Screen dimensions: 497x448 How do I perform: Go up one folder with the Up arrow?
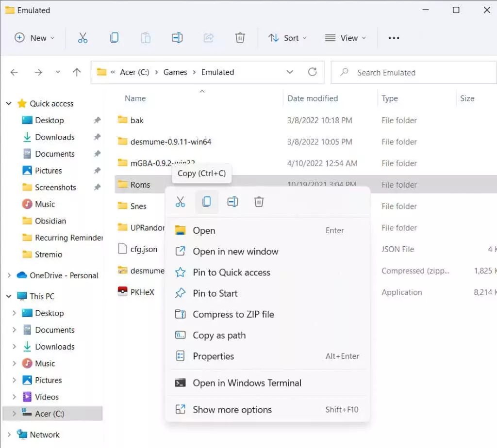pyautogui.click(x=77, y=72)
